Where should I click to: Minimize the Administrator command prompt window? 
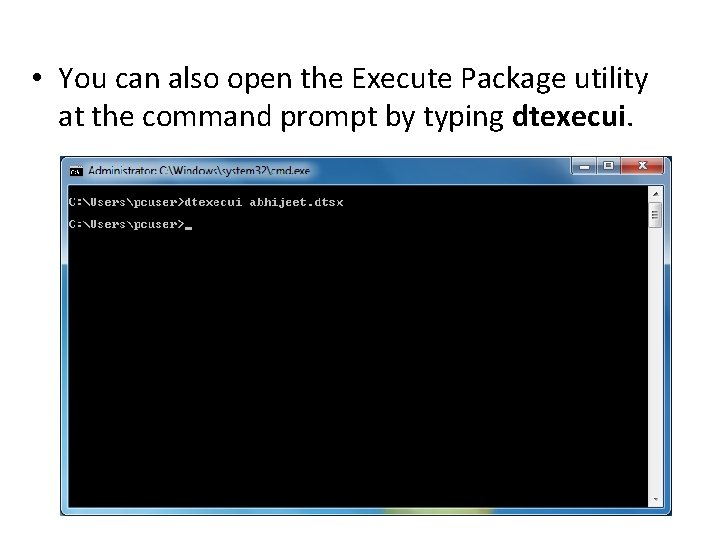[584, 166]
